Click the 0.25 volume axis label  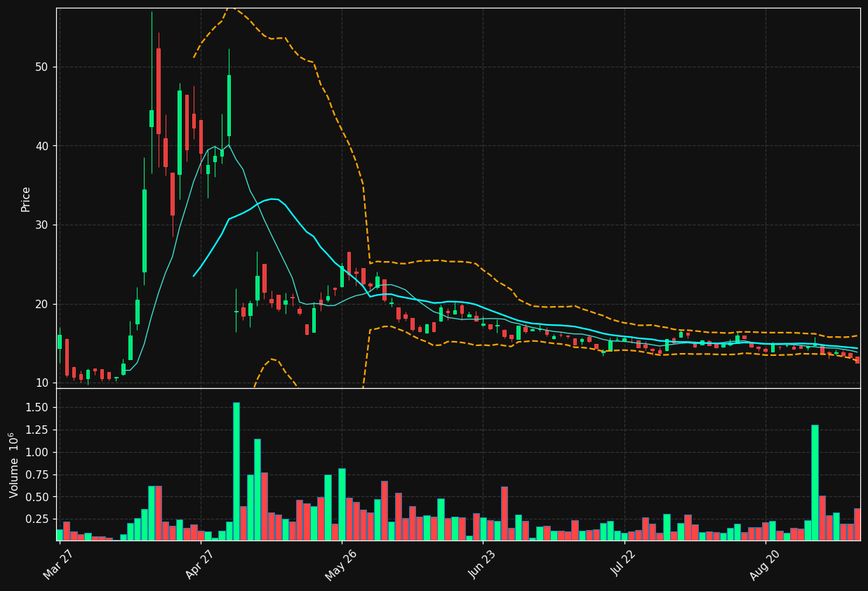point(36,519)
